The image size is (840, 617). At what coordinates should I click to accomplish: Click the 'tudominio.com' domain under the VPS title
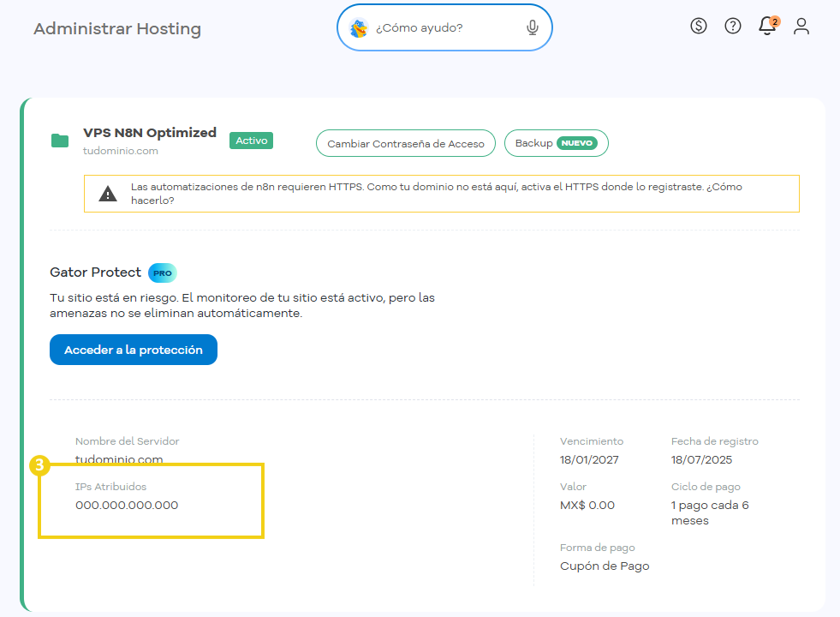point(121,151)
